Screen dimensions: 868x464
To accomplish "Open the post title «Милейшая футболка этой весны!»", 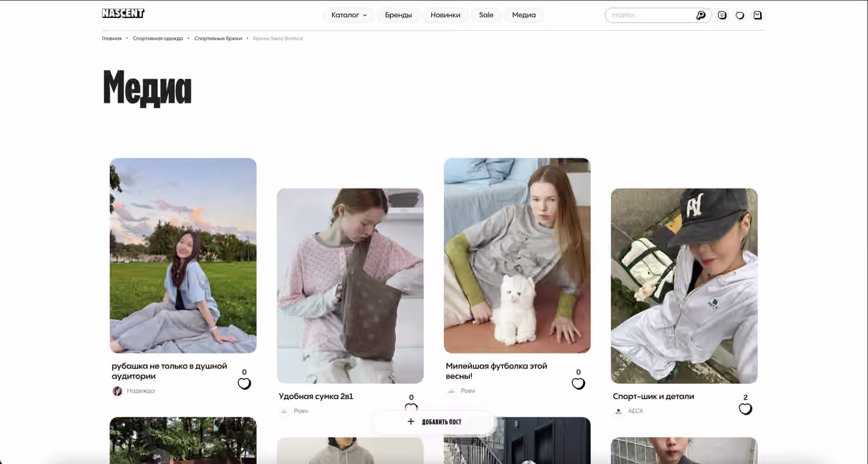I will (496, 371).
